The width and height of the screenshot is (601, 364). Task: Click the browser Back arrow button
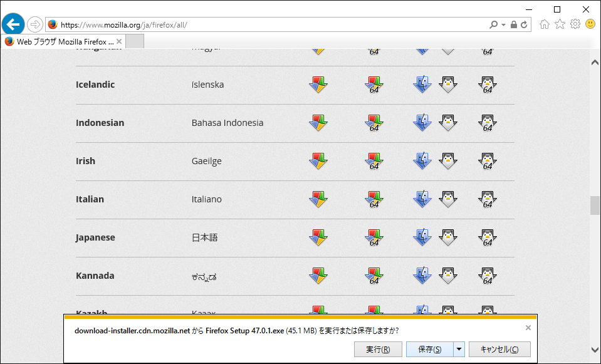[x=13, y=24]
